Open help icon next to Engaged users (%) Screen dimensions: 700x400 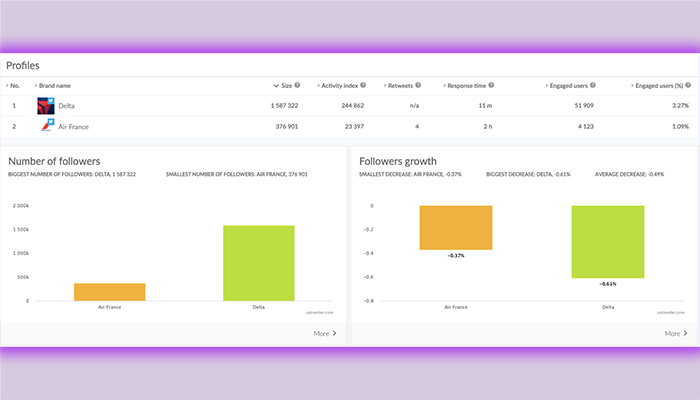tap(688, 85)
